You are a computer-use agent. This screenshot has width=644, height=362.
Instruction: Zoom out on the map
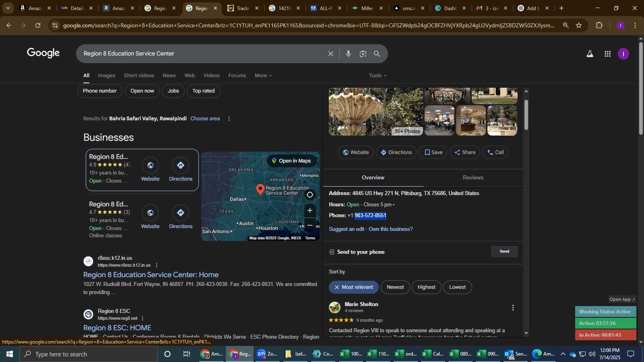(310, 225)
